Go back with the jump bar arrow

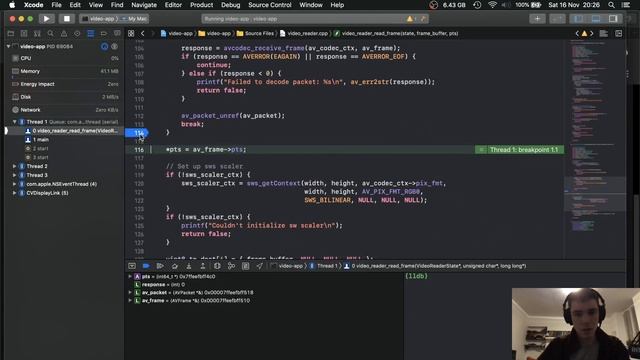pyautogui.click(x=142, y=33)
